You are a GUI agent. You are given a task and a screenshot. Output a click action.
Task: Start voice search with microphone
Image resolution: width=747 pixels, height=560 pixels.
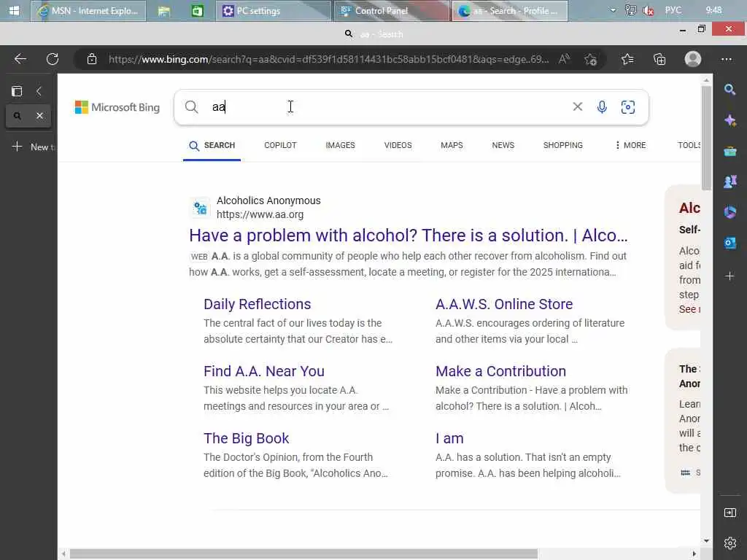pyautogui.click(x=602, y=107)
